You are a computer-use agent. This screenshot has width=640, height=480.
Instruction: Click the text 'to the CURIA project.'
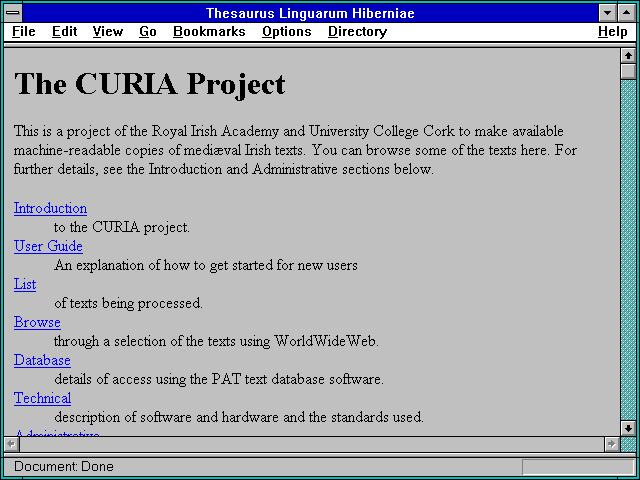tap(122, 227)
